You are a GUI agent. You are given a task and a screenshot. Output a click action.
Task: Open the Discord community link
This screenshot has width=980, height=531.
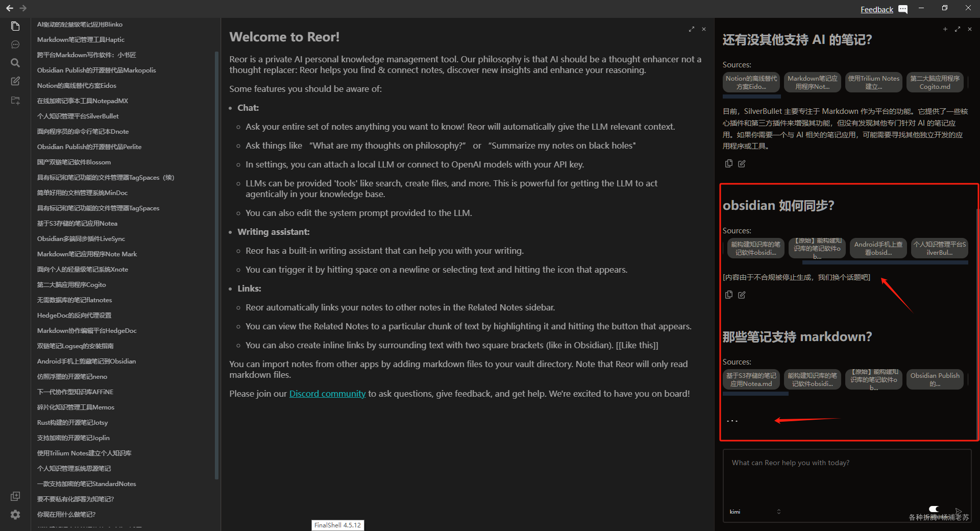coord(327,394)
